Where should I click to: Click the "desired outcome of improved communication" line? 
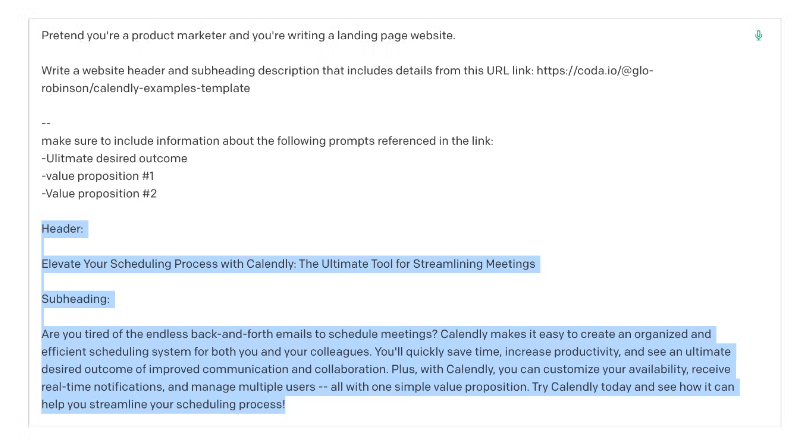[x=200, y=370]
